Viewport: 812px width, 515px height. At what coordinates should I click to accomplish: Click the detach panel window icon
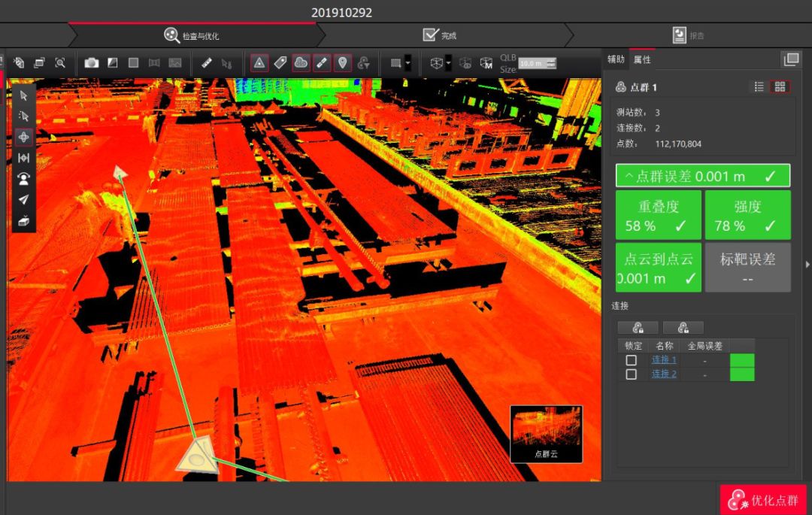pyautogui.click(x=791, y=59)
